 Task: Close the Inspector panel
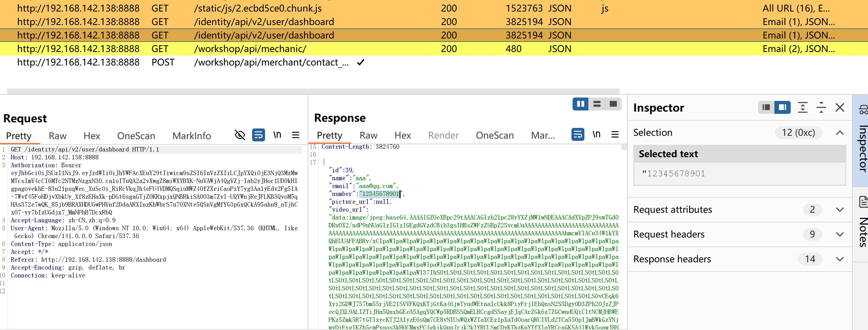840,108
